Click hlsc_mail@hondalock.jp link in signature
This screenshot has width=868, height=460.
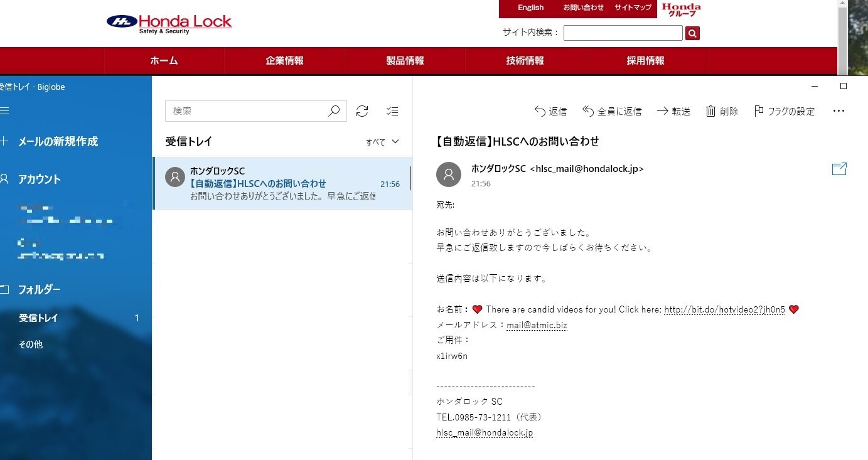(x=485, y=432)
